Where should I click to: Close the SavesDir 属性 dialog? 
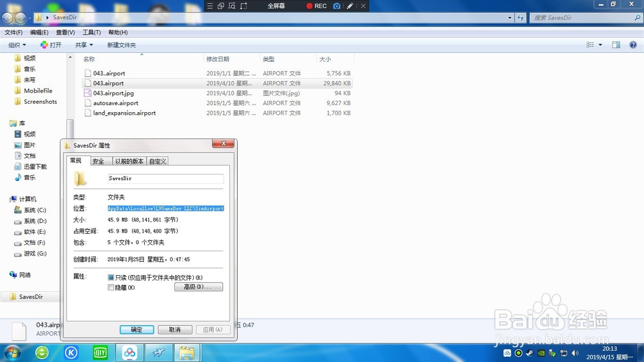(x=223, y=144)
